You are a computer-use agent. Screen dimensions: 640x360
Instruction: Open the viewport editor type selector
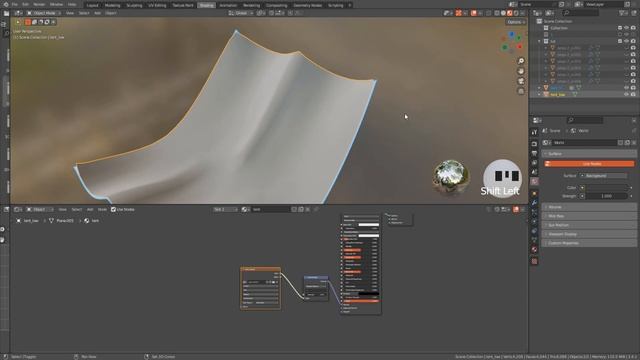(18, 13)
